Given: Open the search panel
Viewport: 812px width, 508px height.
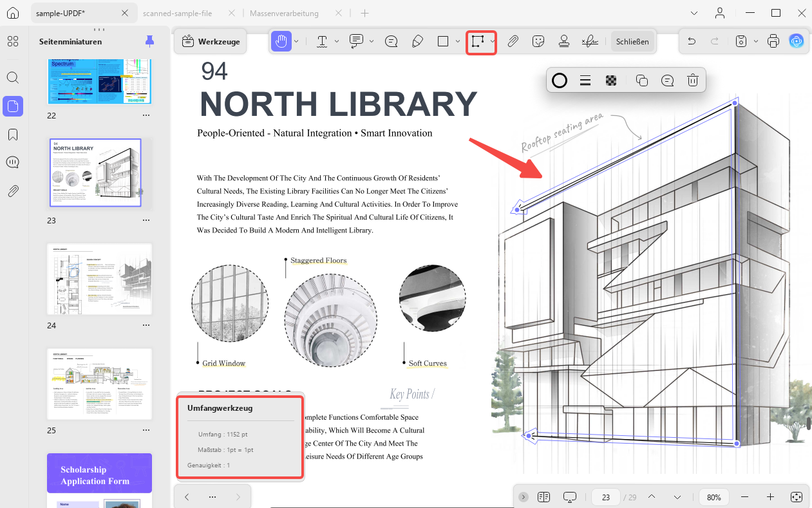Looking at the screenshot, I should [13, 77].
